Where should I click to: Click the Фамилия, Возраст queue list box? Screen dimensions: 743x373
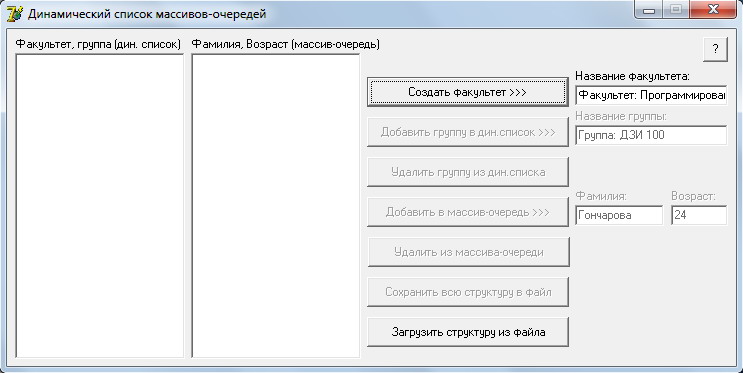(x=276, y=206)
